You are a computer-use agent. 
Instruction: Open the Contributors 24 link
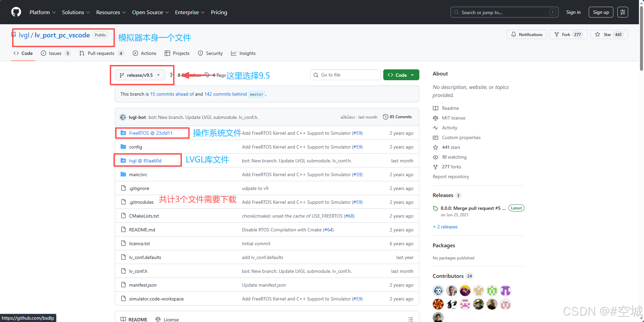(453, 276)
